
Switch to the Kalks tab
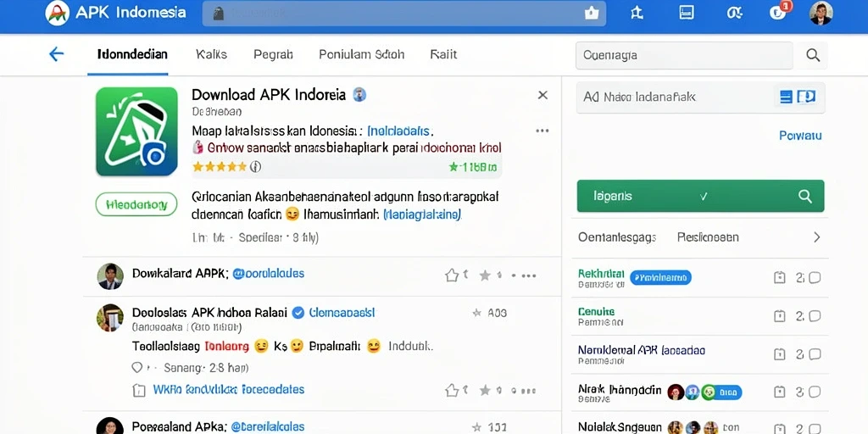[211, 54]
